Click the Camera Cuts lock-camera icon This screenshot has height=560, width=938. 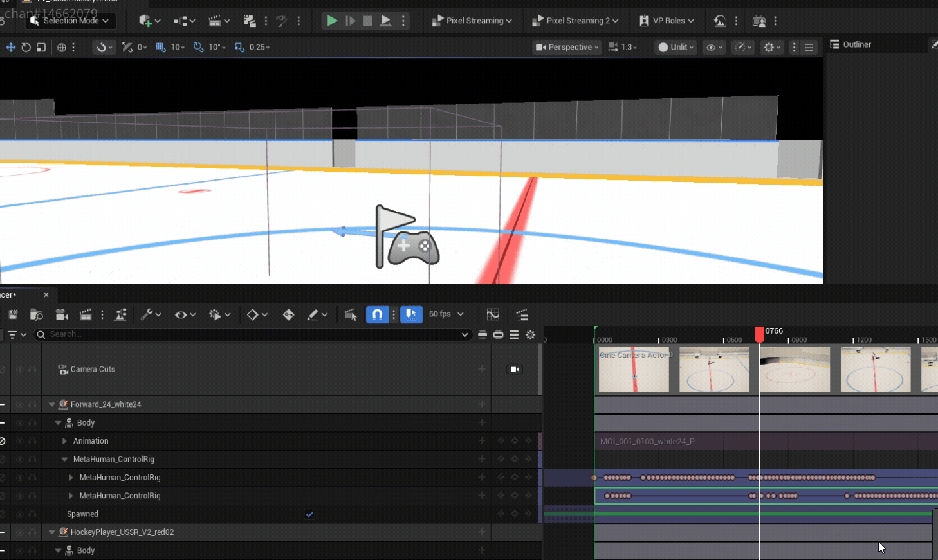coord(515,370)
